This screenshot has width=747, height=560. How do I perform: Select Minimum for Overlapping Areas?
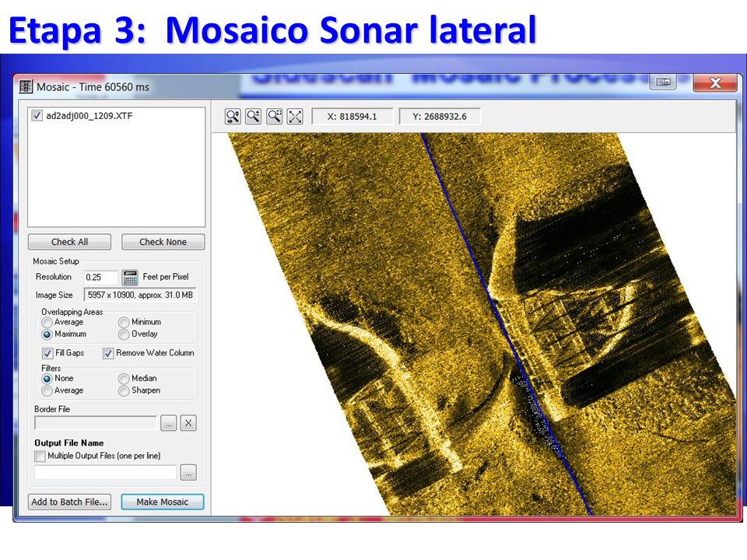[x=124, y=322]
